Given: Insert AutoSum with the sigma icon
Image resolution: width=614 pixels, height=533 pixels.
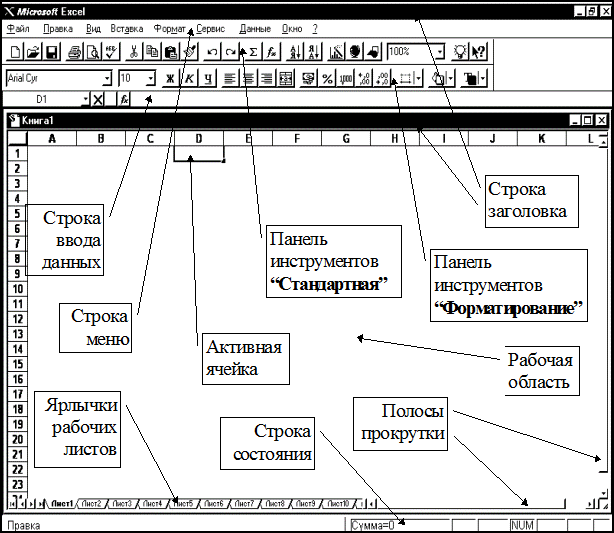Looking at the screenshot, I should (x=253, y=52).
